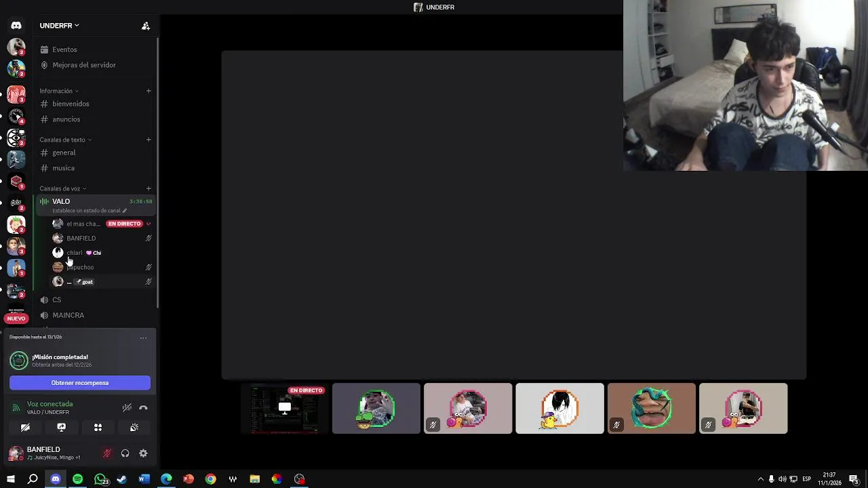Toggle camera on in voice panel
The width and height of the screenshot is (868, 488).
(x=25, y=428)
